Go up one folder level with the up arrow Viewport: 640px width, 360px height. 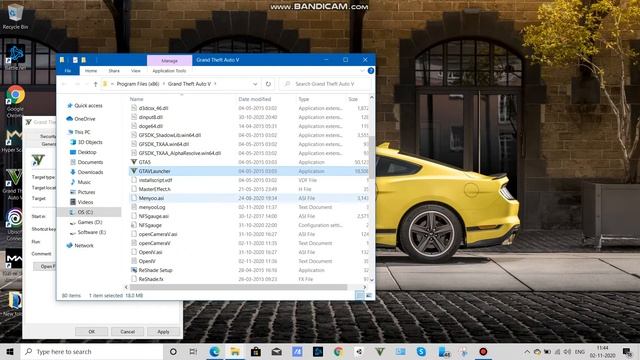tap(95, 84)
